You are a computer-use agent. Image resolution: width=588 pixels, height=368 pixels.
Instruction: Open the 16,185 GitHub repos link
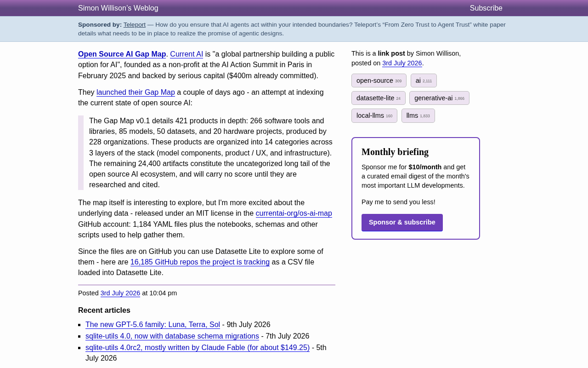point(200,262)
